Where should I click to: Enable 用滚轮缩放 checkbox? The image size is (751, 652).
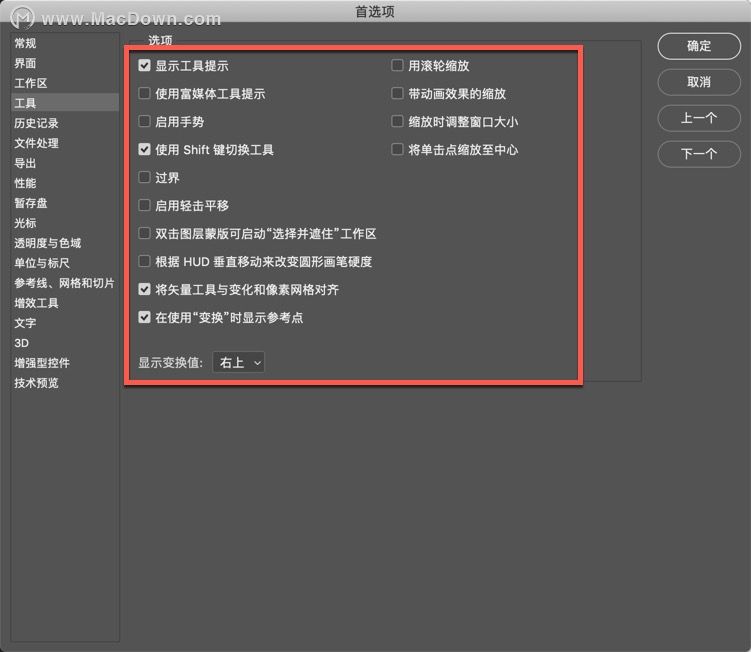[x=397, y=65]
